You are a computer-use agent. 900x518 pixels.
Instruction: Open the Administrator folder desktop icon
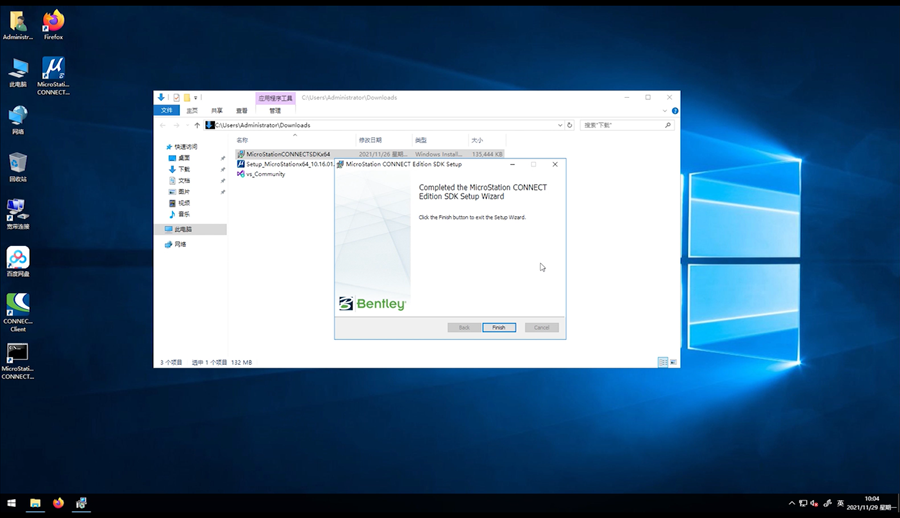[18, 25]
